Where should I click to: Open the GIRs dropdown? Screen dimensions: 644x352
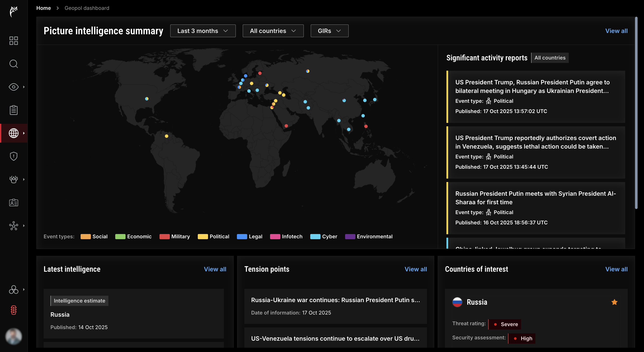click(329, 31)
